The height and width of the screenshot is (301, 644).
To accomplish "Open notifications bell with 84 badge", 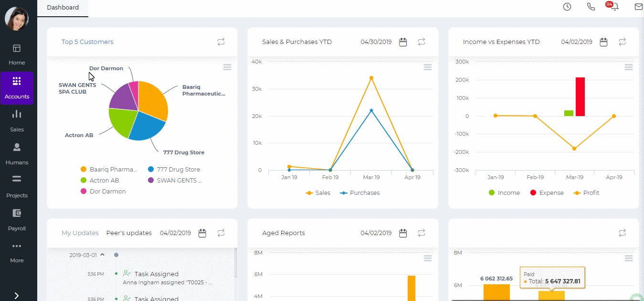I will point(614,6).
